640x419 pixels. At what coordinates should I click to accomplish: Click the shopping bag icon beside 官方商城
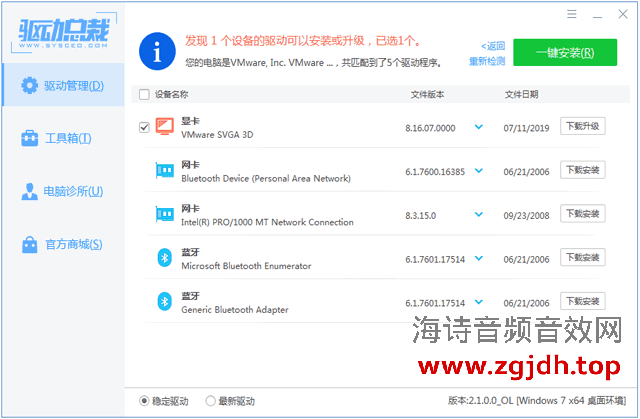pos(29,244)
